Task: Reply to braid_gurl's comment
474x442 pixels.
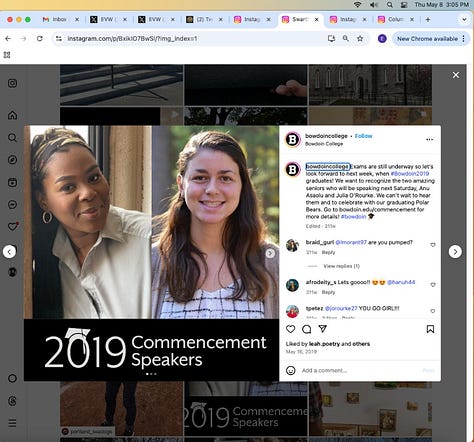Action: click(x=328, y=252)
